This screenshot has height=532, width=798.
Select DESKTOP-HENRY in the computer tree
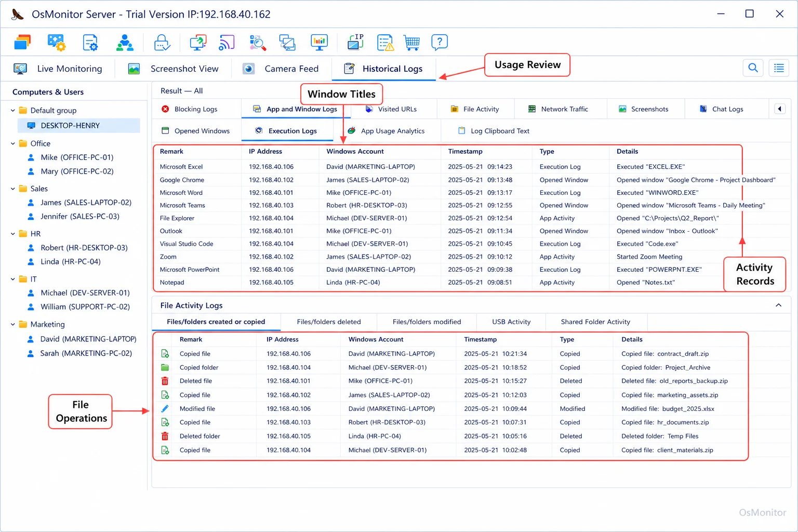click(79, 126)
